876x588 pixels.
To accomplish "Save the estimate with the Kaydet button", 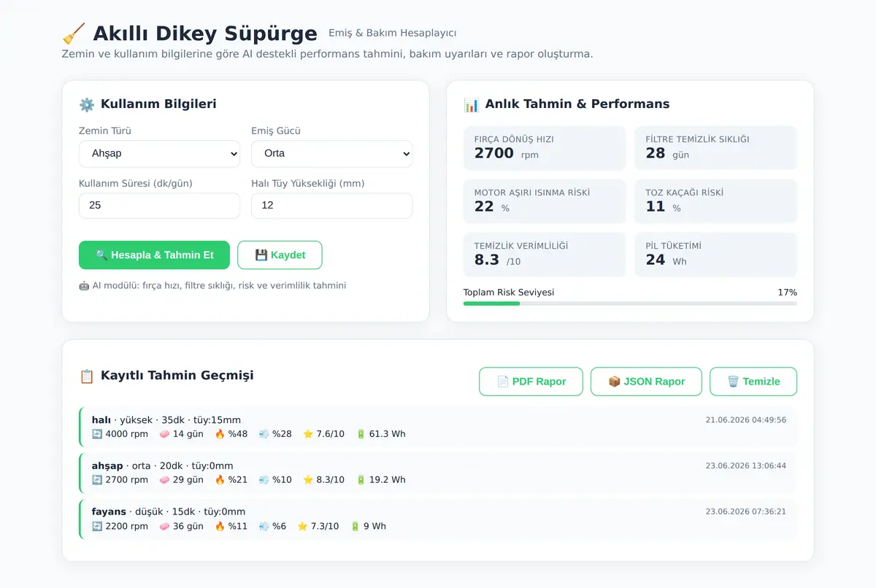I will tap(280, 255).
